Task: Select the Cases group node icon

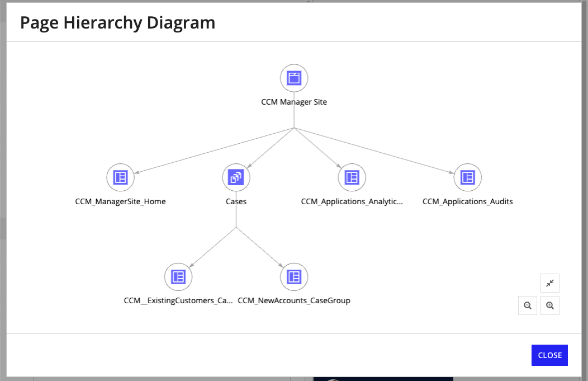Action: pos(236,177)
